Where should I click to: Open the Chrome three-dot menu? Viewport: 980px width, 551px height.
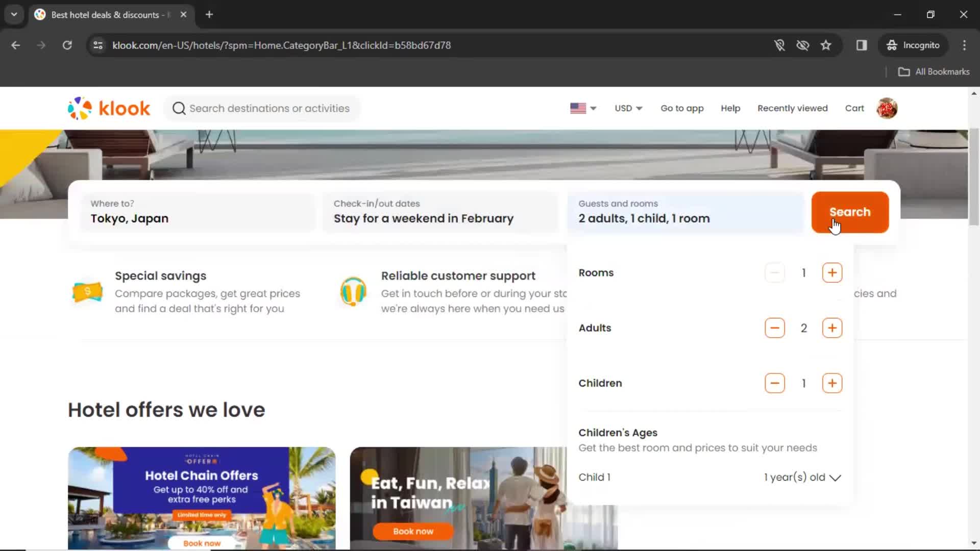(964, 45)
